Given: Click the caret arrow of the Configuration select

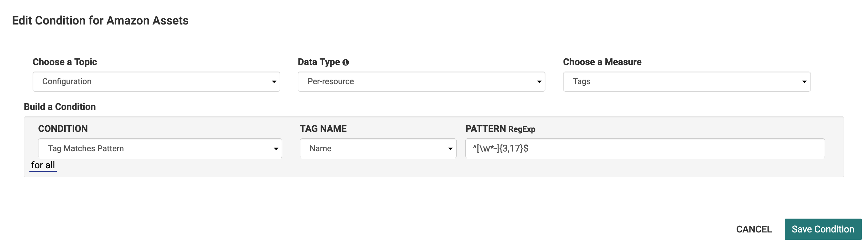Looking at the screenshot, I should click(x=274, y=82).
